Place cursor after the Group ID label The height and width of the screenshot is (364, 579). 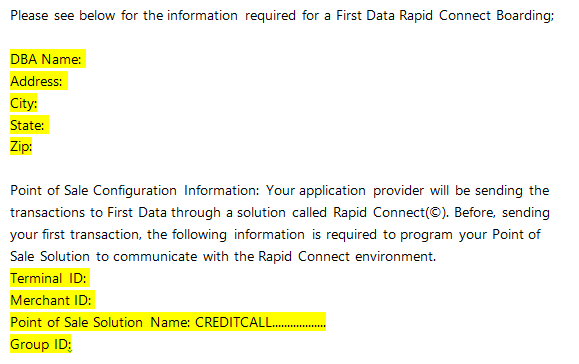[72, 344]
